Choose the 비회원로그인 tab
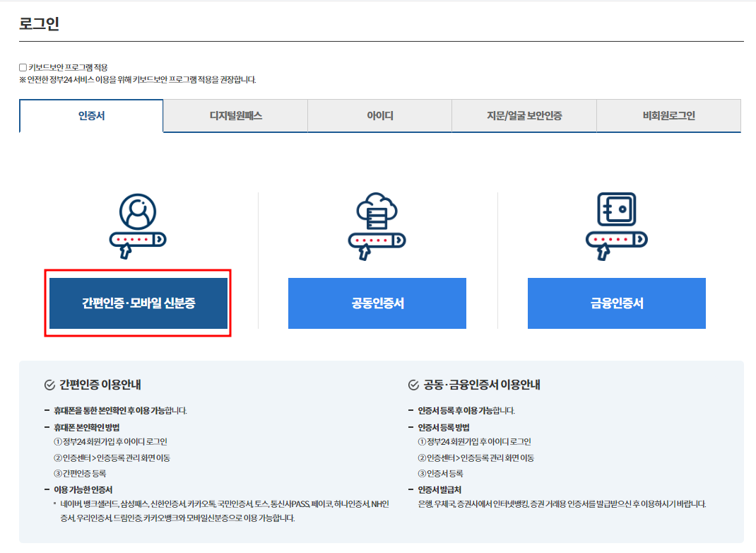The image size is (756, 553). click(668, 116)
